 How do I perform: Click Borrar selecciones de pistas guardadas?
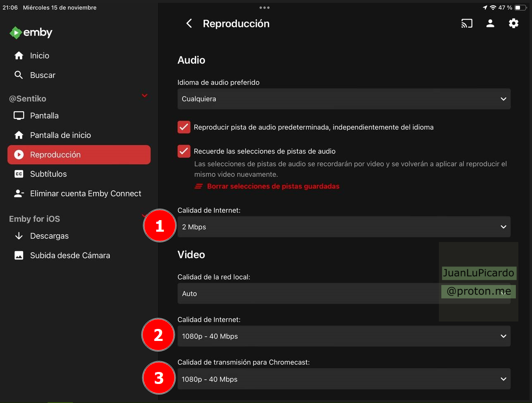(x=273, y=186)
